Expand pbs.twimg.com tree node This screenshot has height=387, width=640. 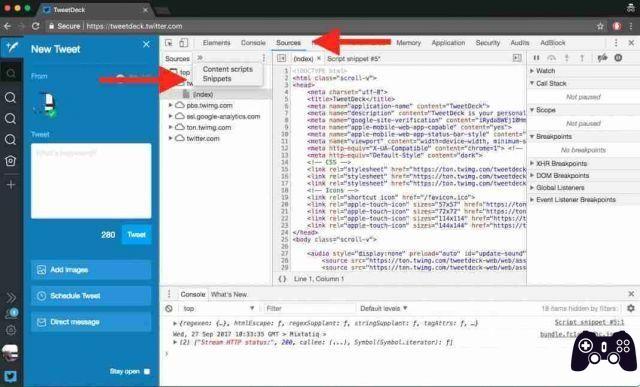171,105
